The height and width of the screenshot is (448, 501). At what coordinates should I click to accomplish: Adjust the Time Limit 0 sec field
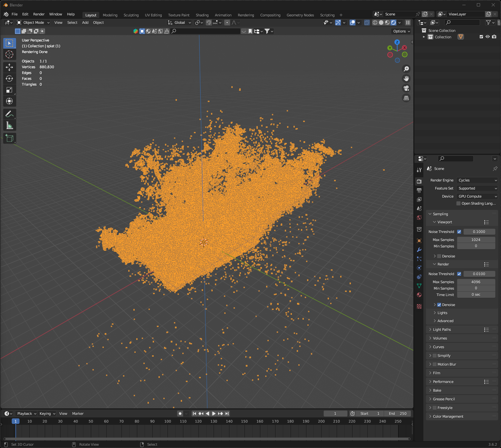(x=476, y=295)
